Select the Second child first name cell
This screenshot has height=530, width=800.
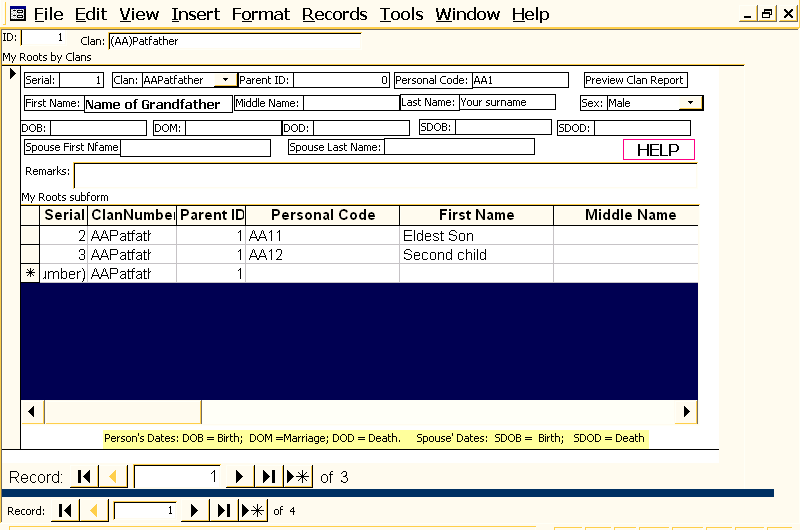click(x=476, y=255)
